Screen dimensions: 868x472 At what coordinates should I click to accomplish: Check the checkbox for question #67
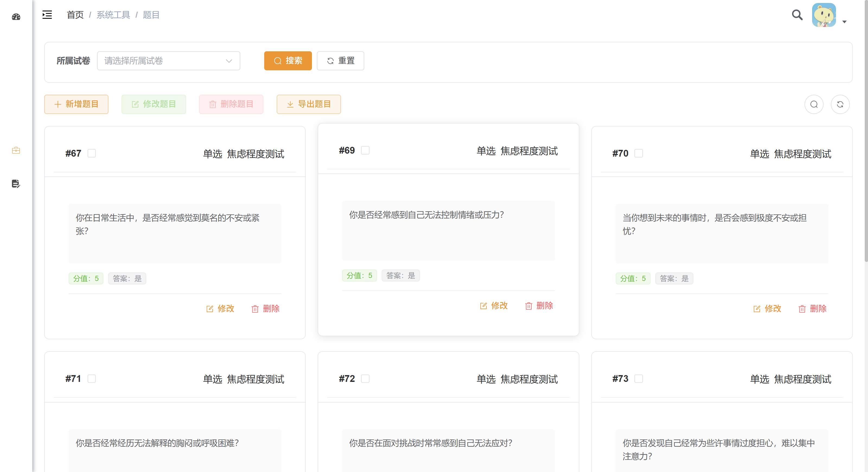pos(92,153)
